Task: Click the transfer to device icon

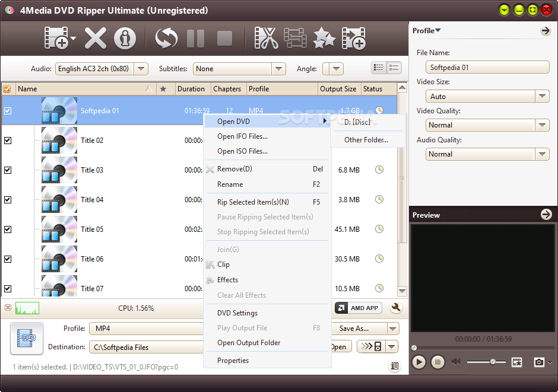Action: 372,346
